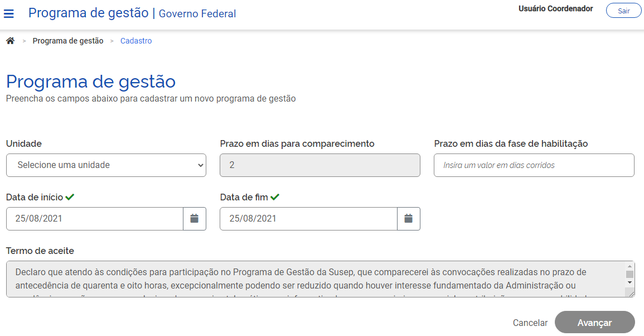The height and width of the screenshot is (336, 644).
Task: Open the Data de início calendar picker
Action: coord(195,219)
